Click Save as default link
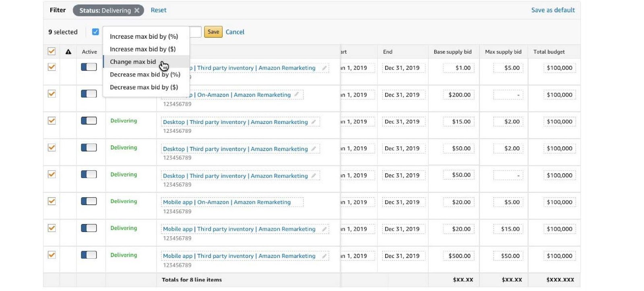644x291 pixels. click(x=553, y=10)
